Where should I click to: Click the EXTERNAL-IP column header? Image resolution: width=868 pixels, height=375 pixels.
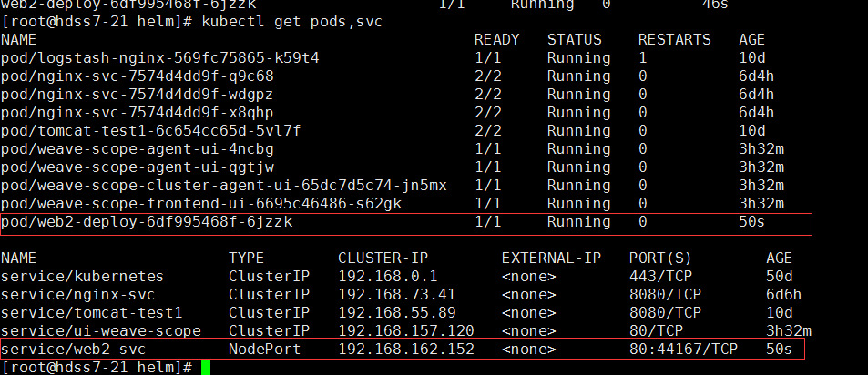click(551, 258)
